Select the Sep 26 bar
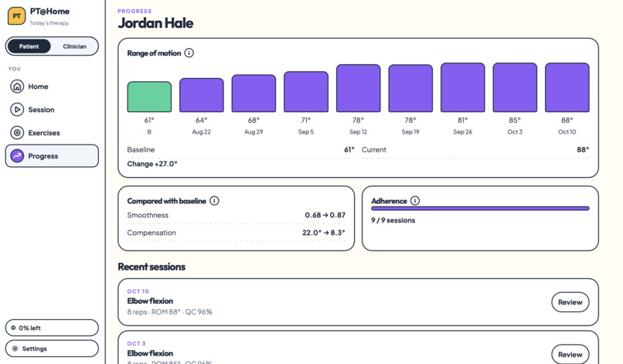 pos(463,87)
